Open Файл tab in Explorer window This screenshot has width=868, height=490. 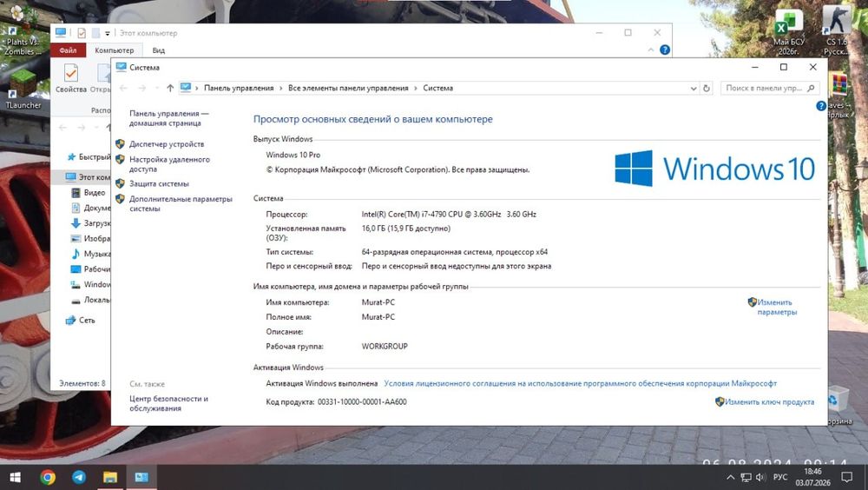tap(68, 50)
